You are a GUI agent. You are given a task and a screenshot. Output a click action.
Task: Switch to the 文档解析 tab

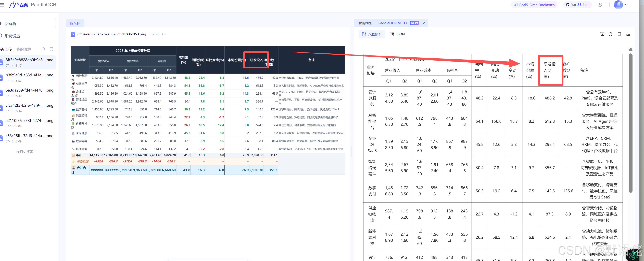pos(372,34)
